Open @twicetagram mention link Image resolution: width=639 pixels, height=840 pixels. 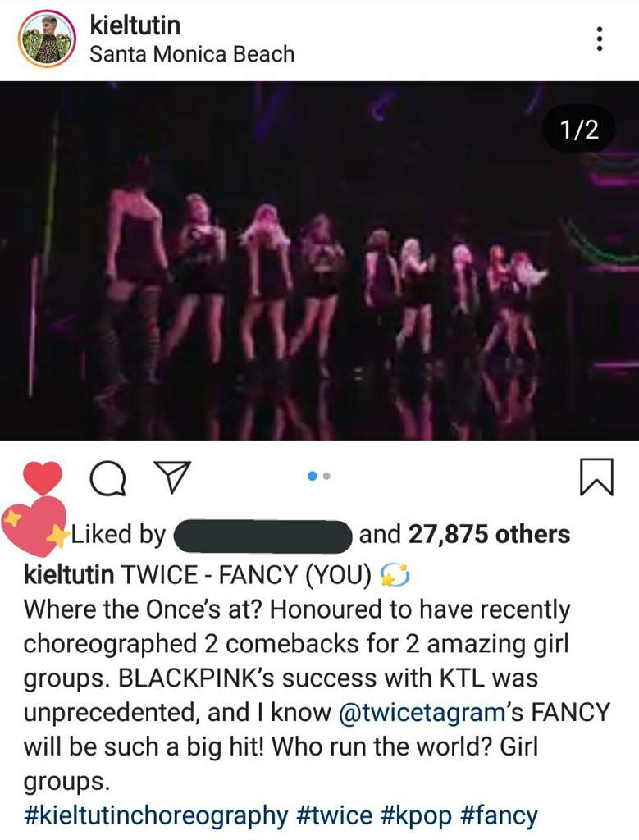[x=422, y=713]
